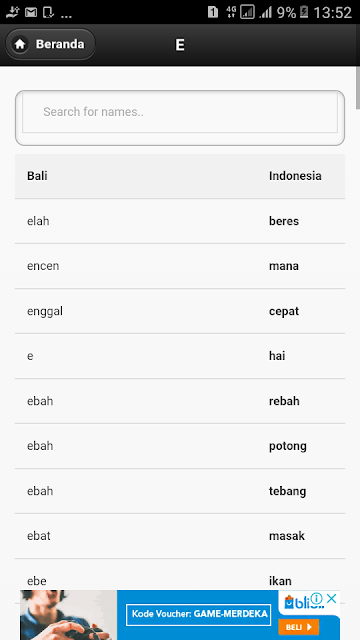Open ad info icon on banner
This screenshot has height=640, width=360.
316,599
